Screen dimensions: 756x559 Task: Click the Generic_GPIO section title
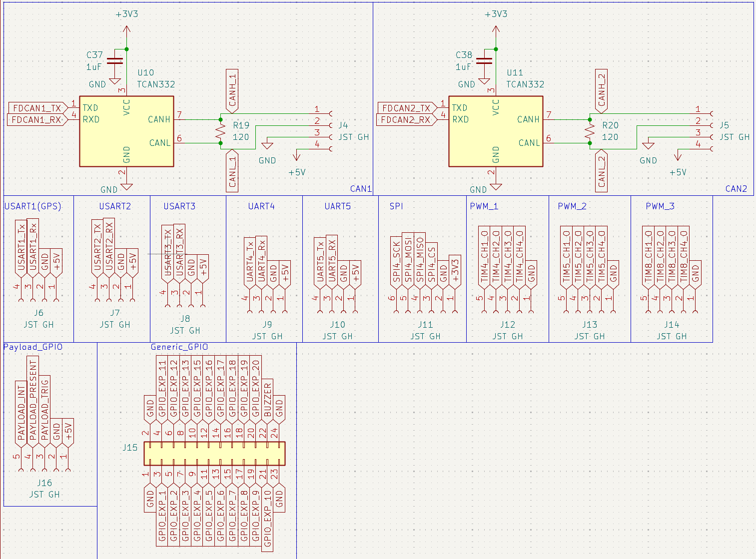pos(179,347)
